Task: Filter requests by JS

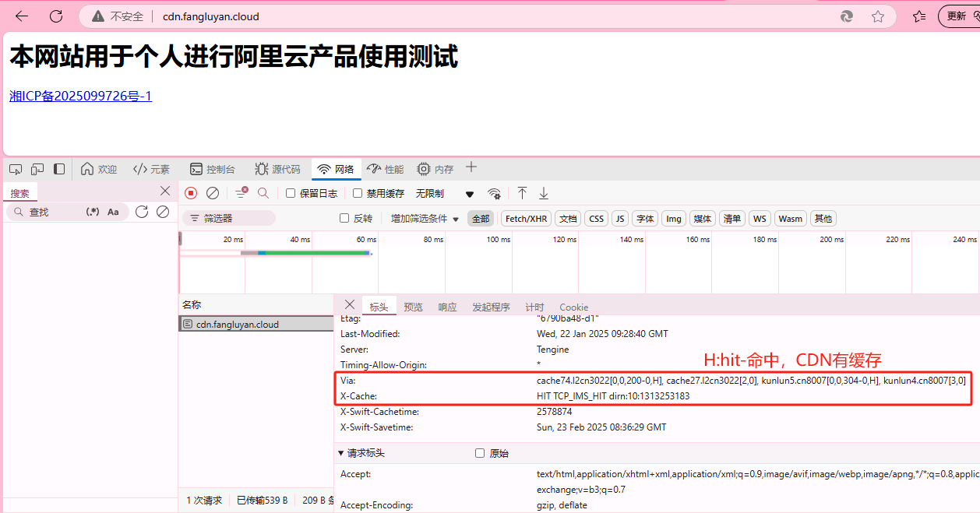Action: click(x=620, y=219)
